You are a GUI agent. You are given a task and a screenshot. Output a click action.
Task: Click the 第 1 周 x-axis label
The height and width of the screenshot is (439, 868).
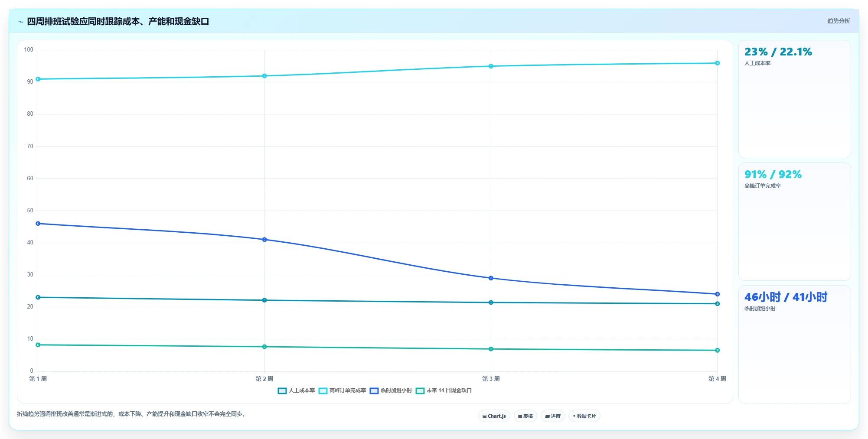click(38, 379)
